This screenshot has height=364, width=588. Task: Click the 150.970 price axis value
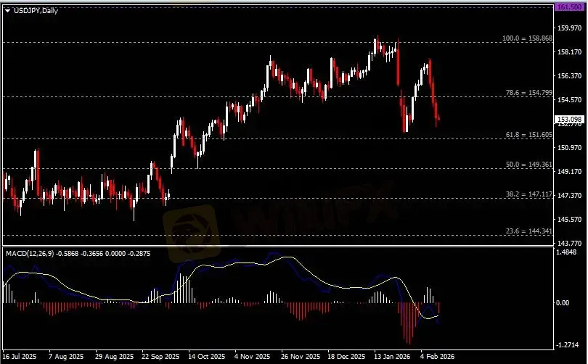point(569,147)
